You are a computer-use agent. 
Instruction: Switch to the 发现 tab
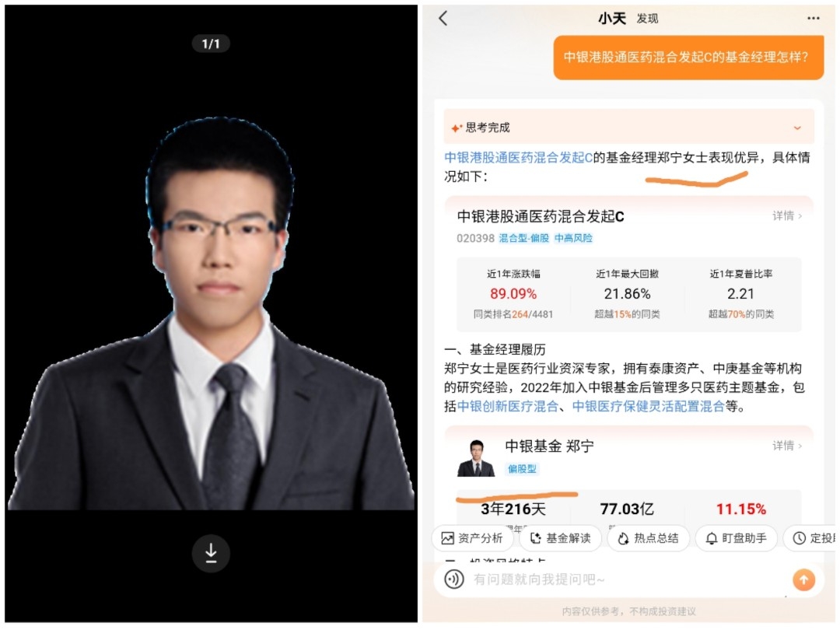pos(647,19)
